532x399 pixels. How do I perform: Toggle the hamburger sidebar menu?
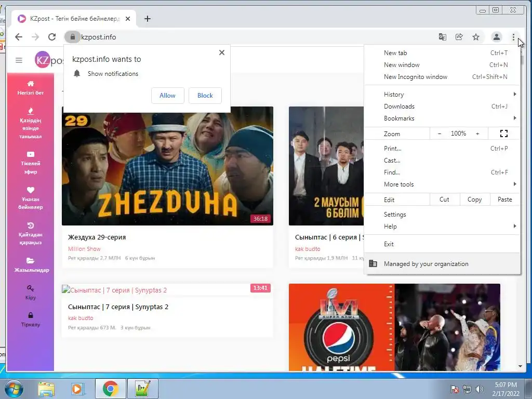[19, 60]
